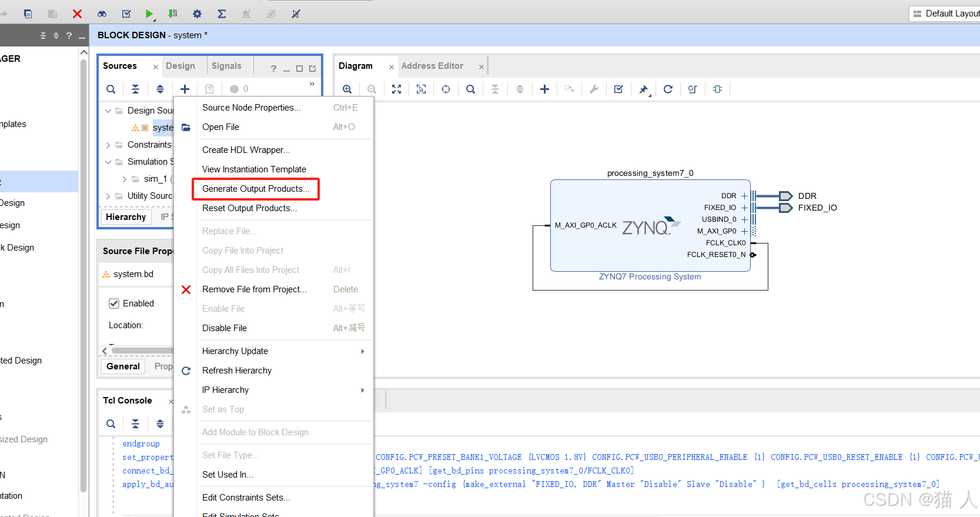
Task: Click horizontal scrollbar in Source File Properties
Action: click(141, 351)
